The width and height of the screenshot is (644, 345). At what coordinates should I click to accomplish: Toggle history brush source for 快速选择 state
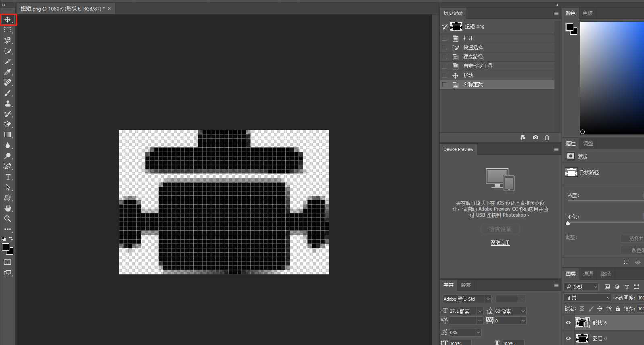coord(445,48)
